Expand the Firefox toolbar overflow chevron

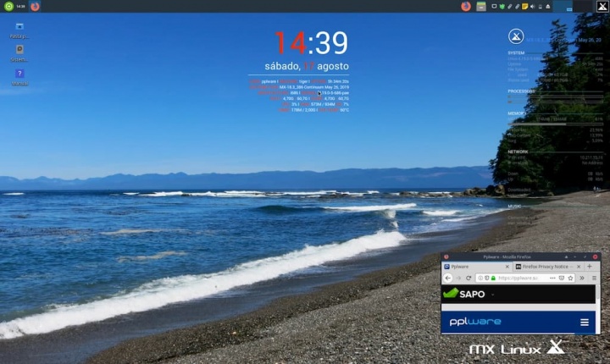[582, 278]
